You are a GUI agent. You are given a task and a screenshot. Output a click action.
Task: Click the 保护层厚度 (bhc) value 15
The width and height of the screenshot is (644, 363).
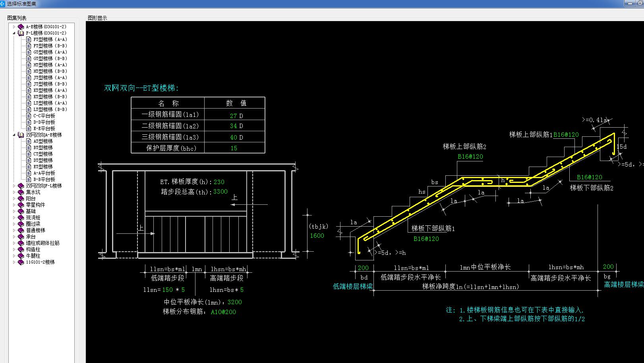[x=234, y=148]
